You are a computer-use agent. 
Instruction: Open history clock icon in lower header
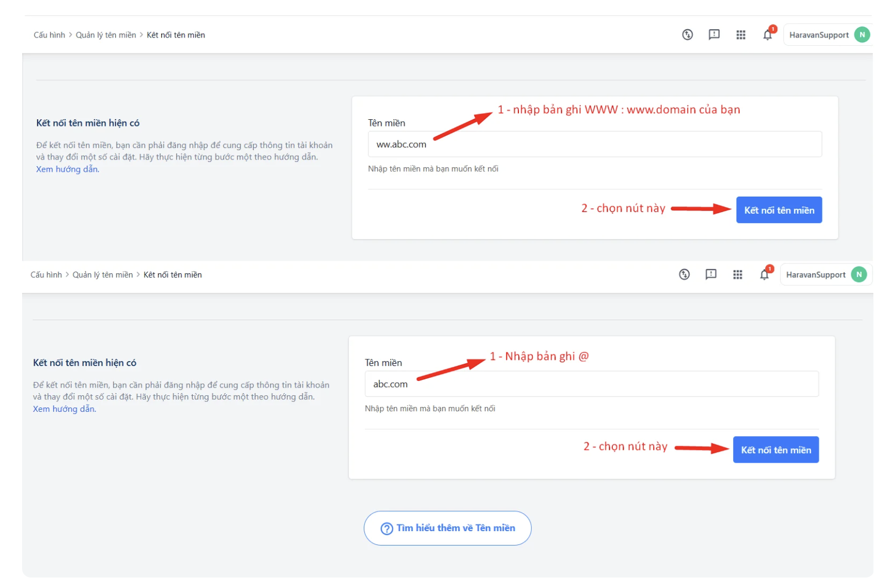tap(684, 274)
